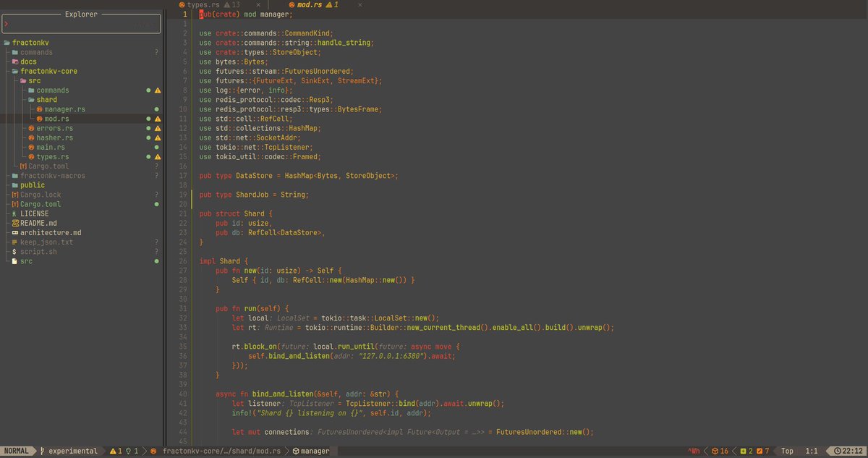Expand the fractonkv-macros folder
The height and width of the screenshot is (458, 868).
(x=53, y=176)
